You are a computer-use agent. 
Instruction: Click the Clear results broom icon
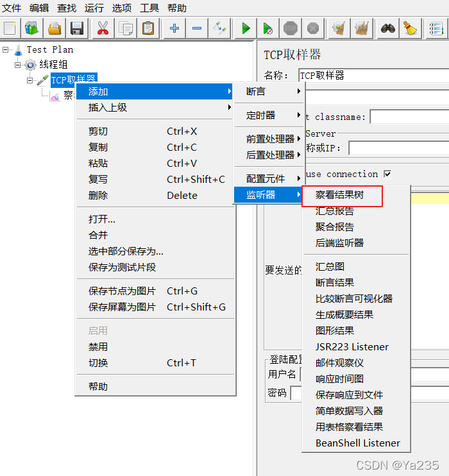[339, 28]
